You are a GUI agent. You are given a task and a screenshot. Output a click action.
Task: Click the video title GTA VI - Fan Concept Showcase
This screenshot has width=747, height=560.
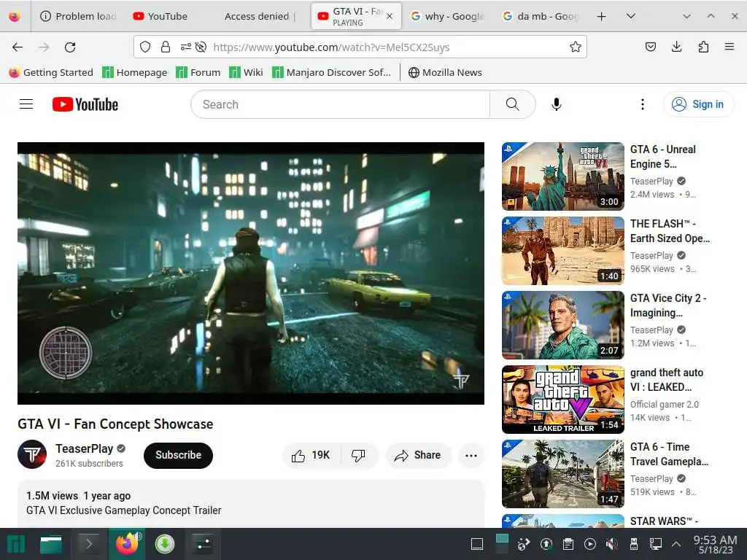[115, 424]
